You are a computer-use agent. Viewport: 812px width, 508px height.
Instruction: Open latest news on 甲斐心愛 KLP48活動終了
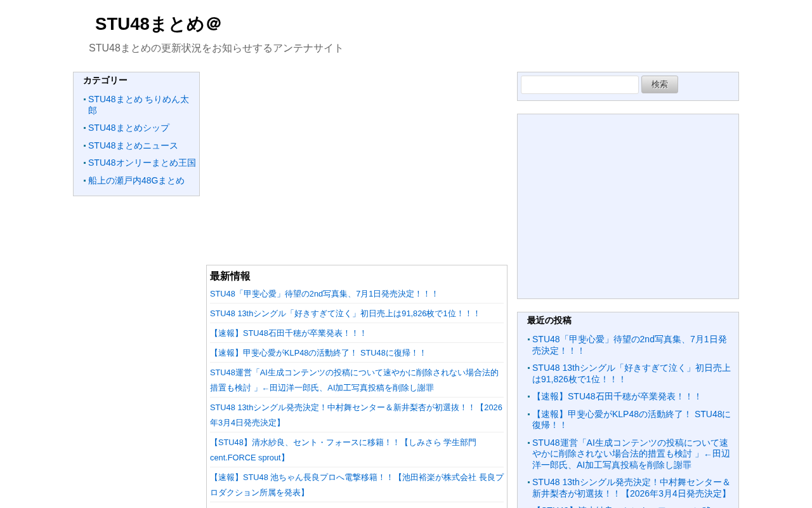click(318, 353)
